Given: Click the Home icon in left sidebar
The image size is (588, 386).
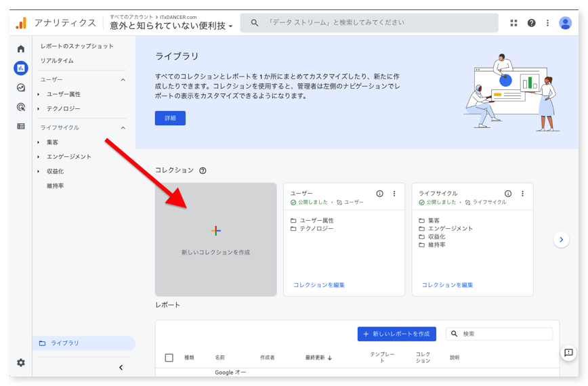Looking at the screenshot, I should click(21, 49).
